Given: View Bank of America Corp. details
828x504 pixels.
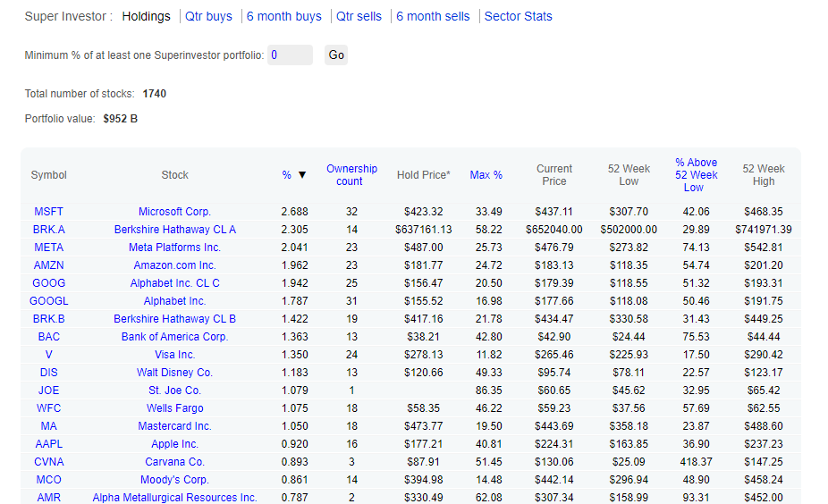Looking at the screenshot, I should 174,337.
